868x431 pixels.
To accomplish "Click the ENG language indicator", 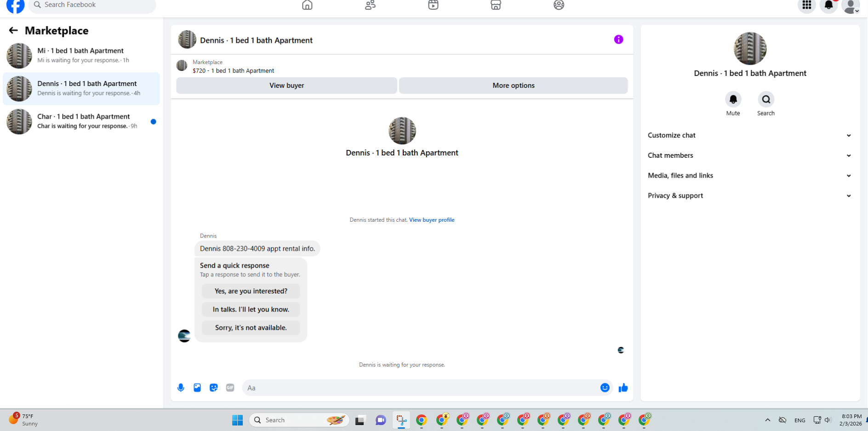I will tap(800, 420).
